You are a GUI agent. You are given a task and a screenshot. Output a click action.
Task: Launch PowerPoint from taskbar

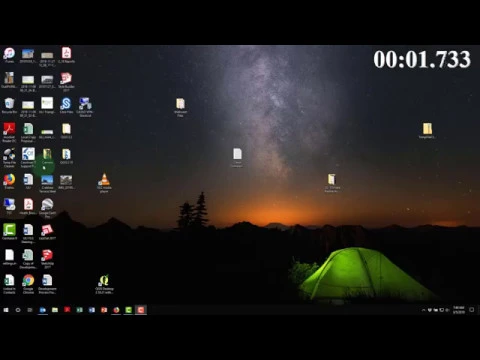104,310
